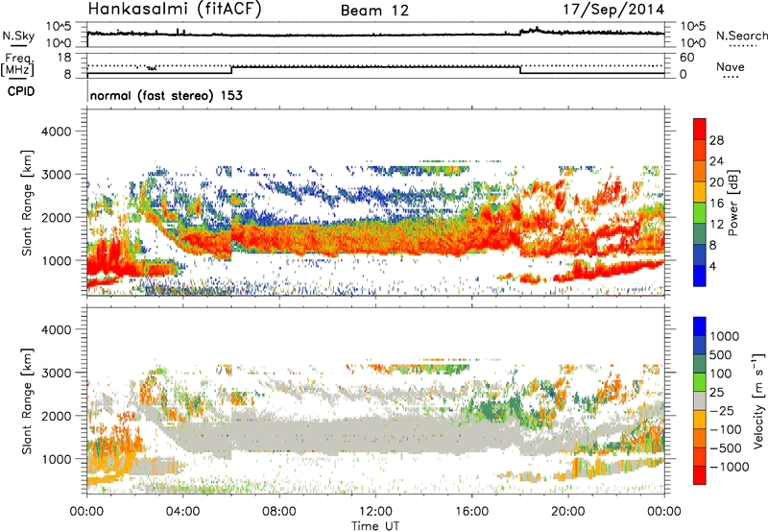Click Slant Range label of power panel
Screen dimensions: 768x532
[x=27, y=203]
